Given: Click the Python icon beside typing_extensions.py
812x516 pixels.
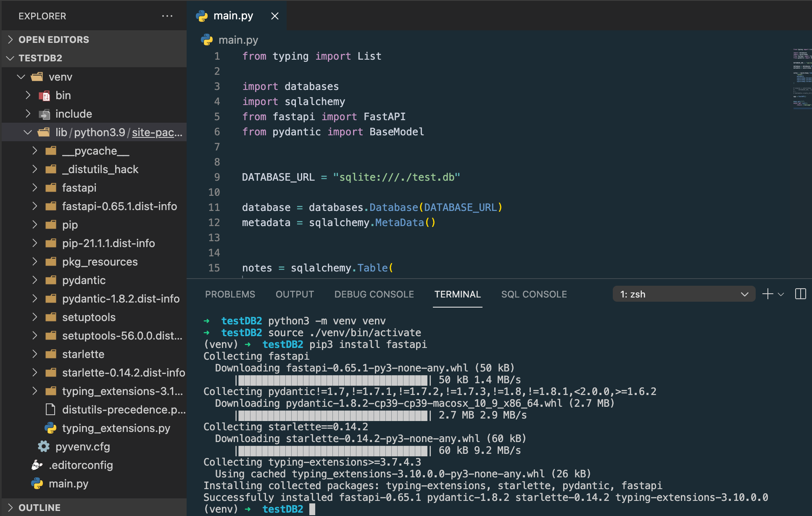Looking at the screenshot, I should click(51, 428).
